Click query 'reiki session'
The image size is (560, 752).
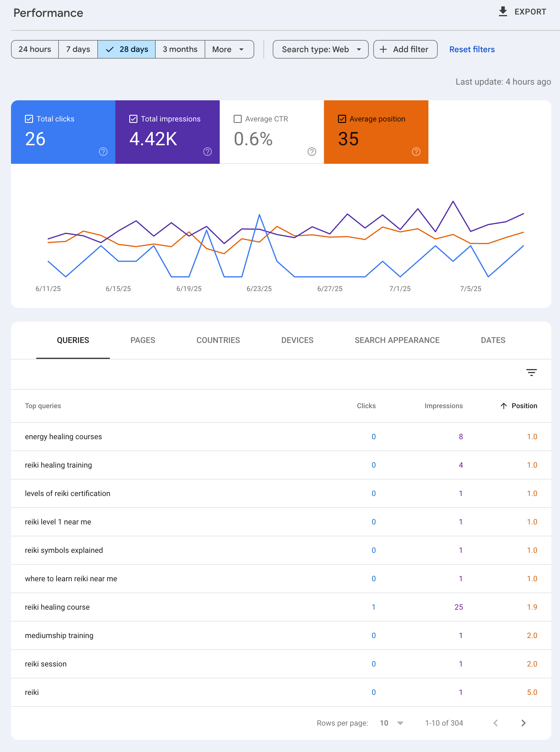(x=46, y=664)
